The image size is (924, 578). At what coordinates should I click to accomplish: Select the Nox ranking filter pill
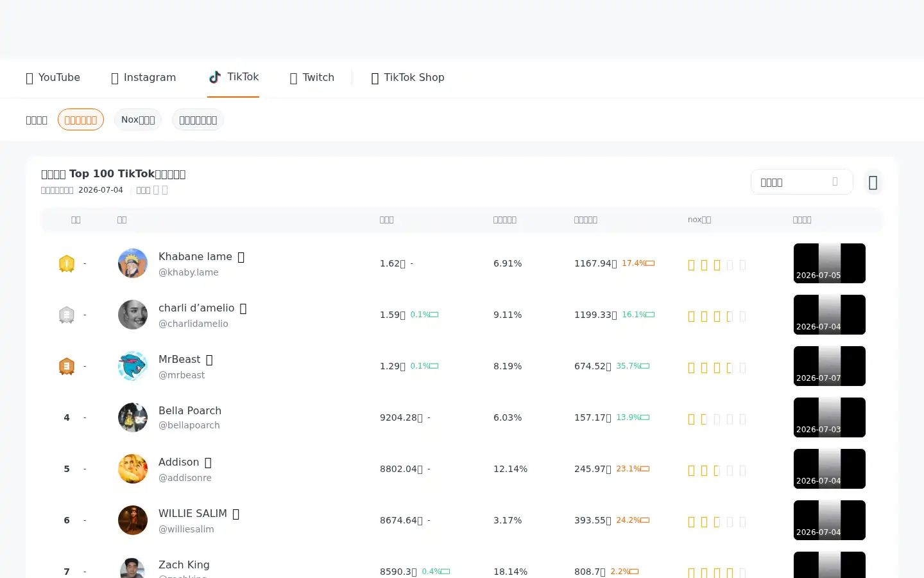click(138, 119)
